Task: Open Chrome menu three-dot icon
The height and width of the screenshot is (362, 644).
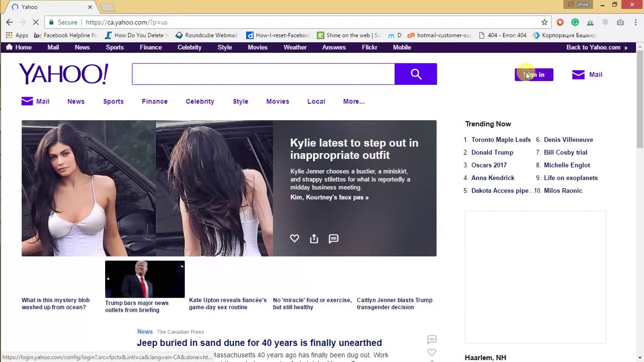Action: tap(635, 22)
